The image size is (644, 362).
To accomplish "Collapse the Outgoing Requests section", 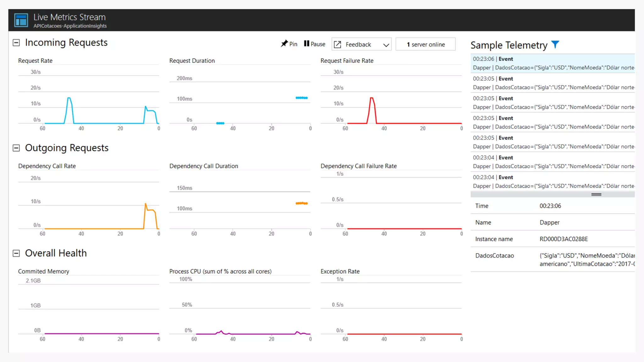I will 16,148.
